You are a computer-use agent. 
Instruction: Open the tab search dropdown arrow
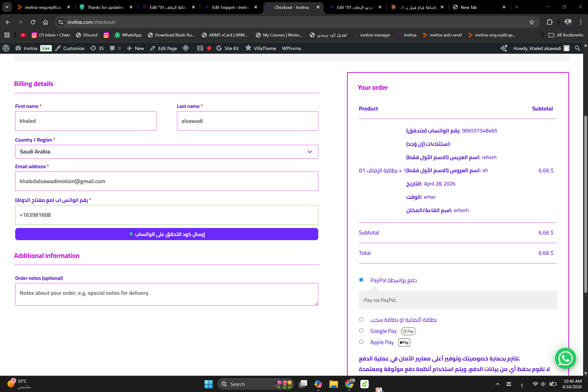pyautogui.click(x=7, y=7)
